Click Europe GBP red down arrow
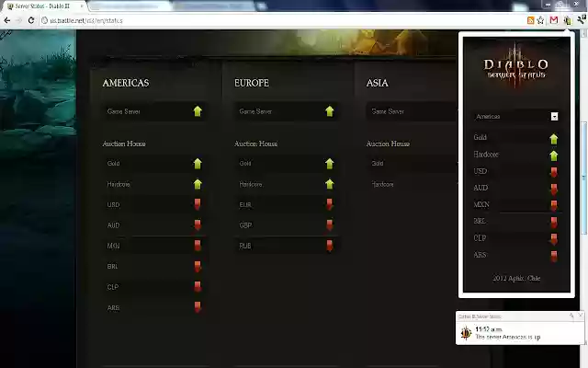Viewport: 588px width, 368px height. tap(329, 225)
